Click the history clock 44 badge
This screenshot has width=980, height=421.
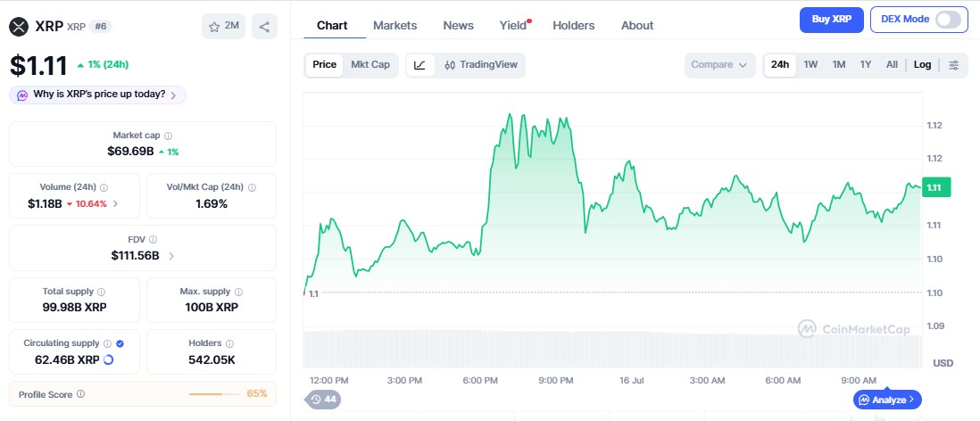[323, 399]
